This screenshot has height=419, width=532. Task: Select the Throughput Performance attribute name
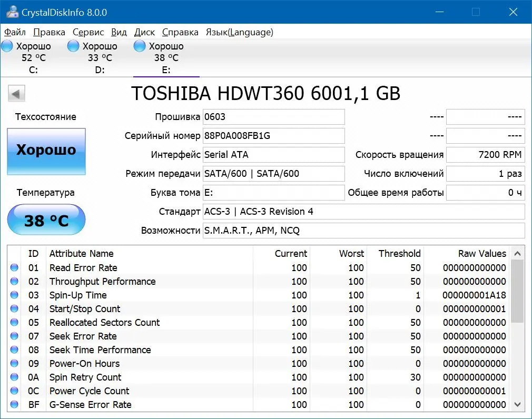pyautogui.click(x=103, y=282)
